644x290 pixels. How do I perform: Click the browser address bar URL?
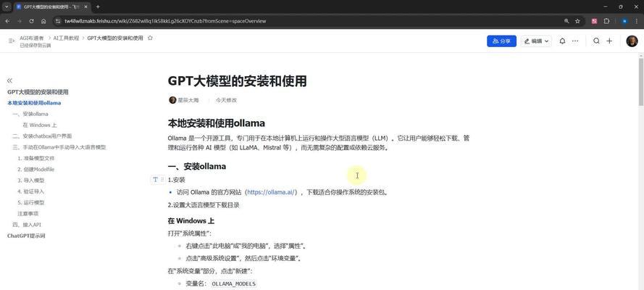click(x=165, y=21)
